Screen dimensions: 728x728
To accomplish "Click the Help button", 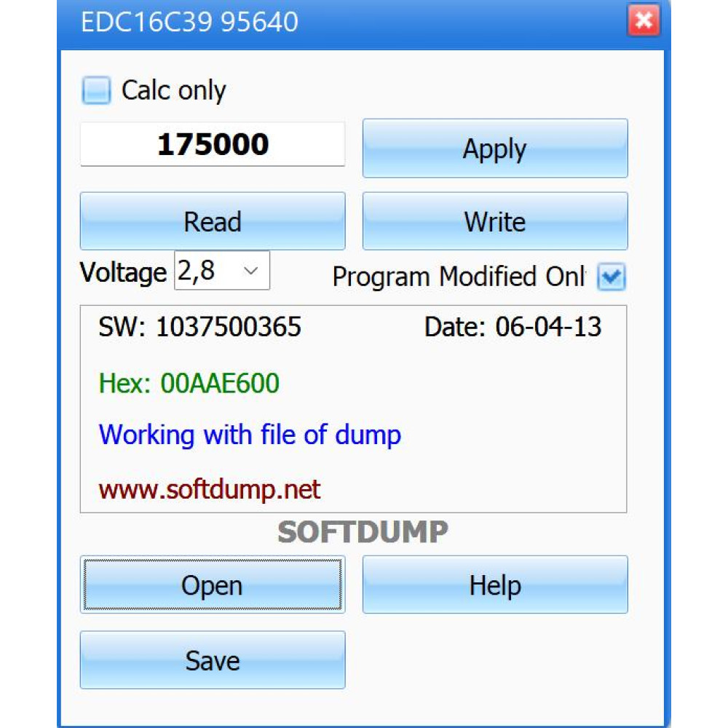I will click(x=495, y=585).
